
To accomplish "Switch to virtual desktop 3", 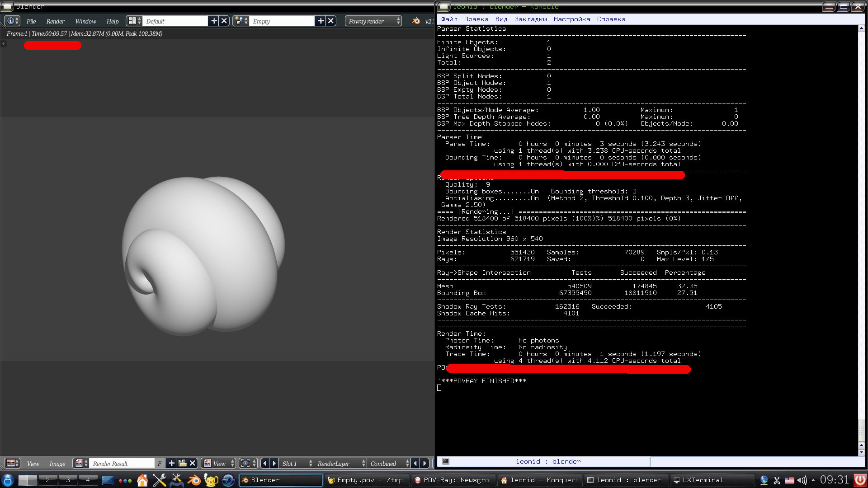I will point(68,480).
